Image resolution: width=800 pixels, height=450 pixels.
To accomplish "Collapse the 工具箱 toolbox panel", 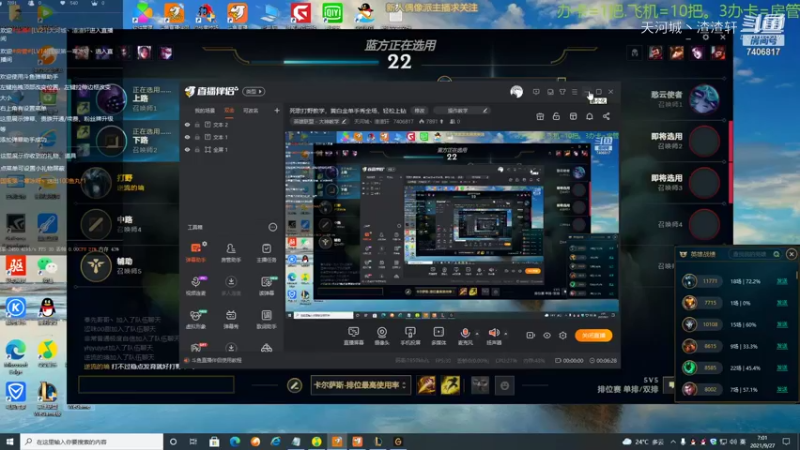I will click(x=272, y=227).
